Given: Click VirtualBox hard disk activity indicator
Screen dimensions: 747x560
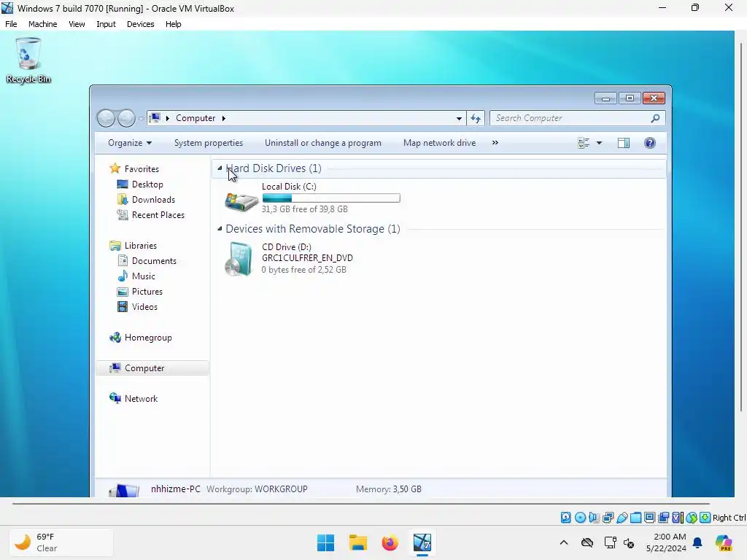Looking at the screenshot, I should click(565, 518).
